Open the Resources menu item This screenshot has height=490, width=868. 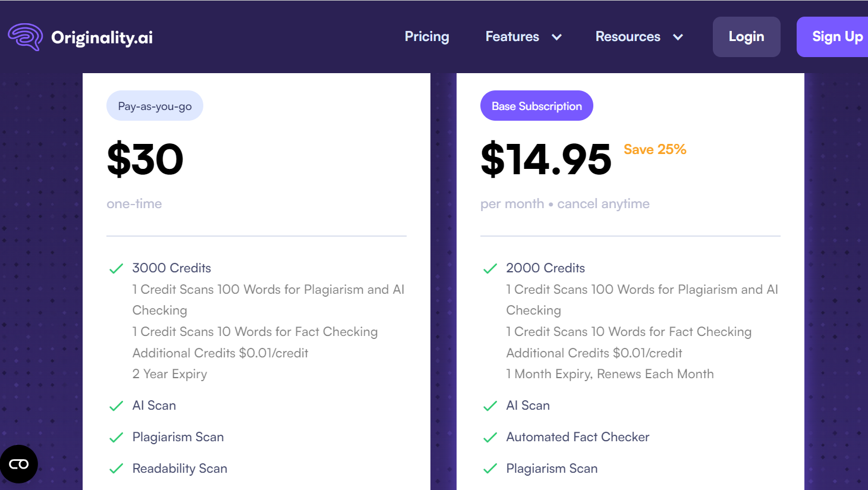tap(628, 37)
